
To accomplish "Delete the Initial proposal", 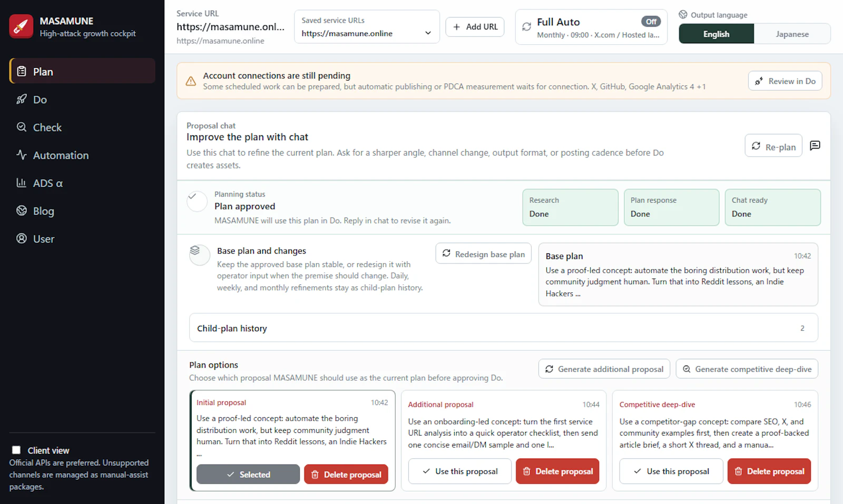I will [346, 475].
